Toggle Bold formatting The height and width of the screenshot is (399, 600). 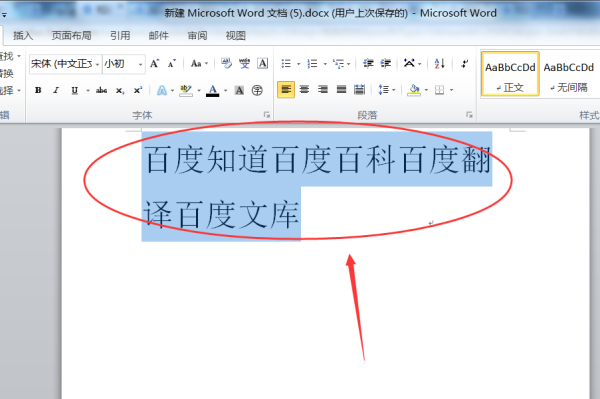(38, 90)
